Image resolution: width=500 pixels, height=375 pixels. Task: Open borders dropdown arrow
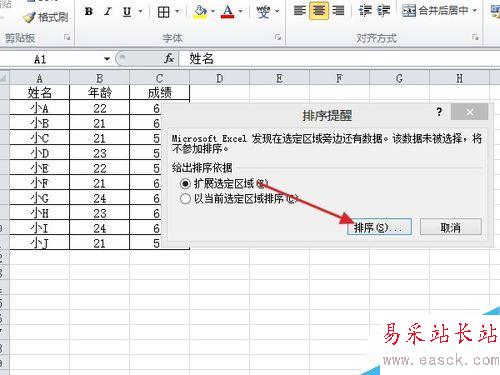click(x=177, y=12)
